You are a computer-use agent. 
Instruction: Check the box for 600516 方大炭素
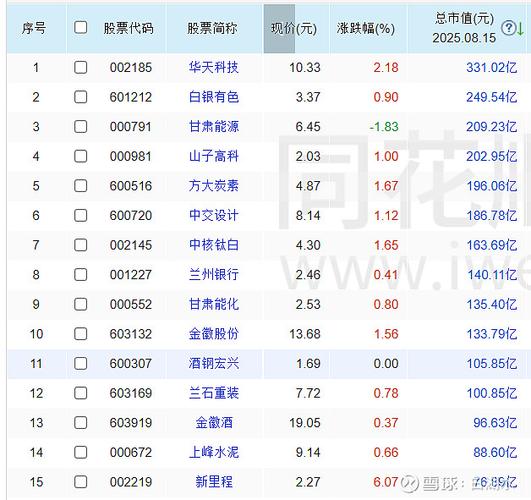[81, 186]
